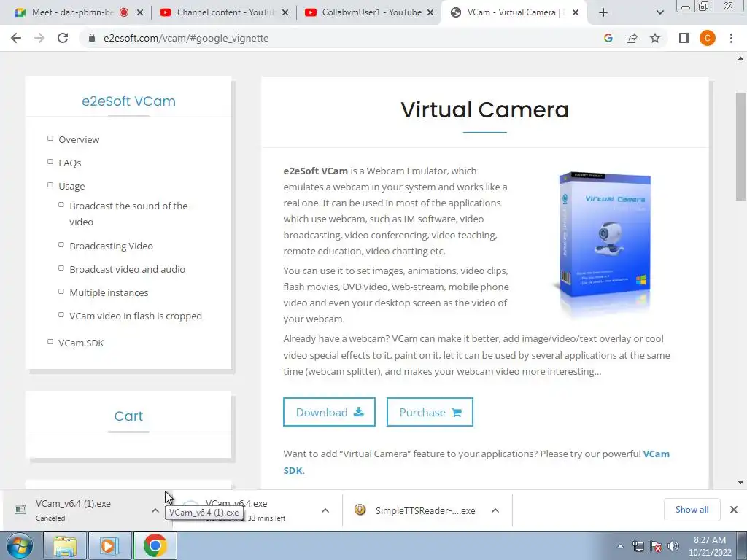Open the FAQs sidebar link
747x560 pixels.
click(70, 163)
